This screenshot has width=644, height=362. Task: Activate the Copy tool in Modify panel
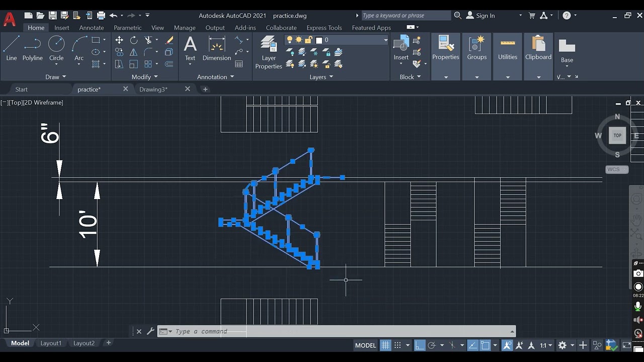pyautogui.click(x=119, y=52)
